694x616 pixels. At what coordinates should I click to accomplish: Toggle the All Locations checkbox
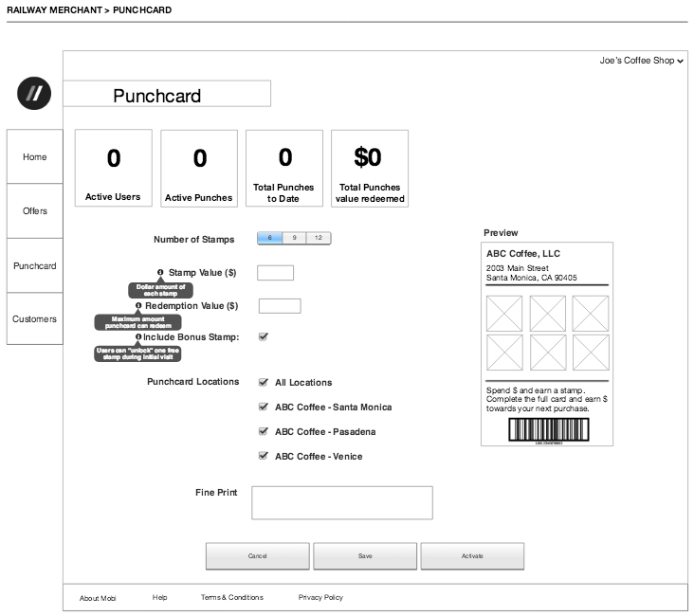click(x=264, y=383)
